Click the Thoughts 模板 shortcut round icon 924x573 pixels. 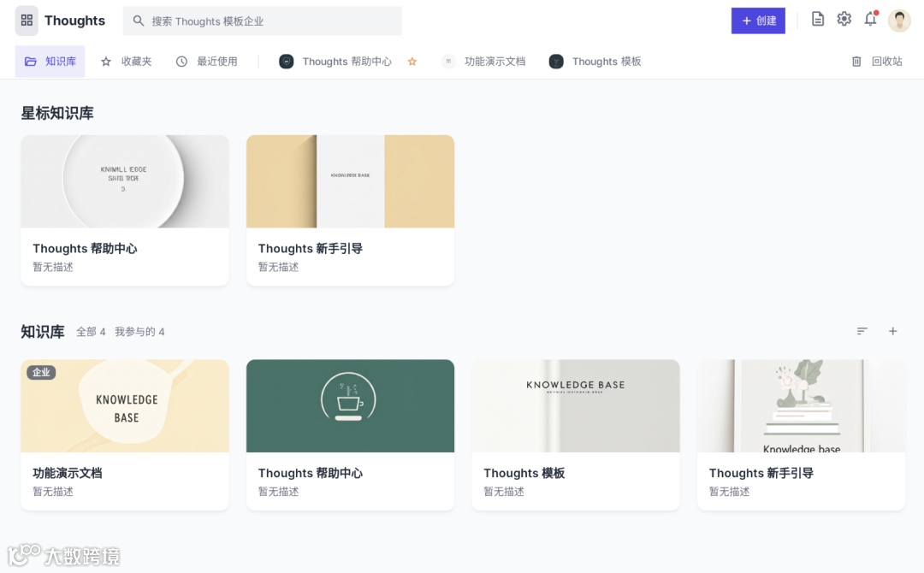click(x=556, y=62)
